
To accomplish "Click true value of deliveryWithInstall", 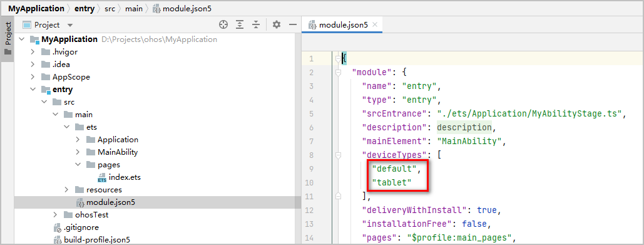I will (x=487, y=210).
